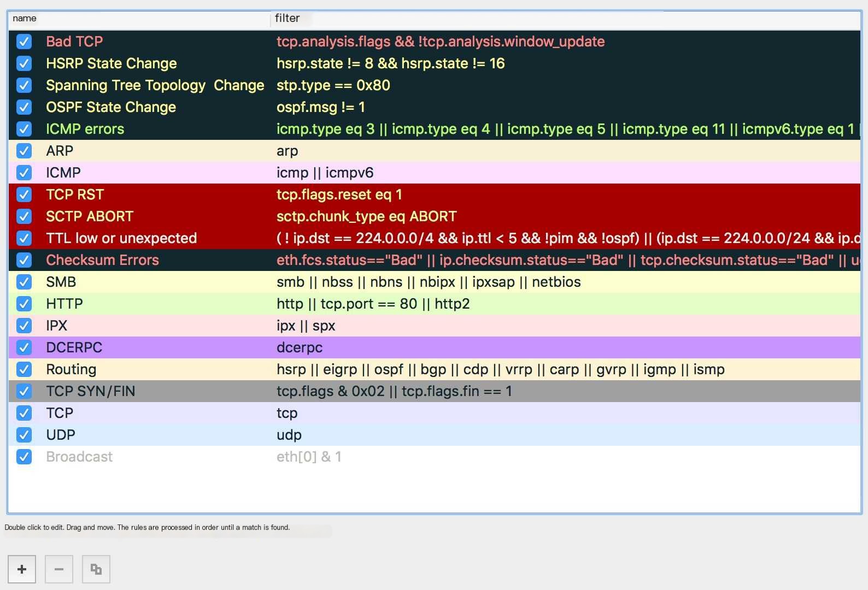Select the TCP RST rule name
Image resolution: width=868 pixels, height=590 pixels.
[x=75, y=194]
